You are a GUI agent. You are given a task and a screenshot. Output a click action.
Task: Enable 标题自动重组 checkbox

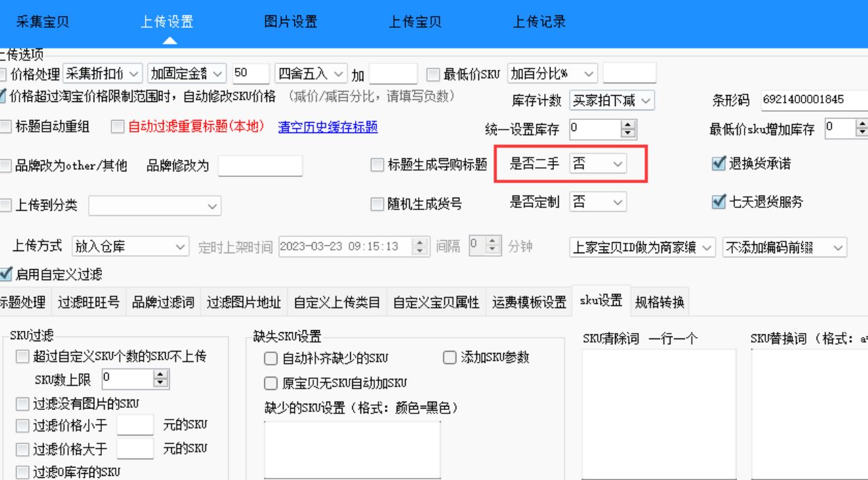tap(5, 127)
